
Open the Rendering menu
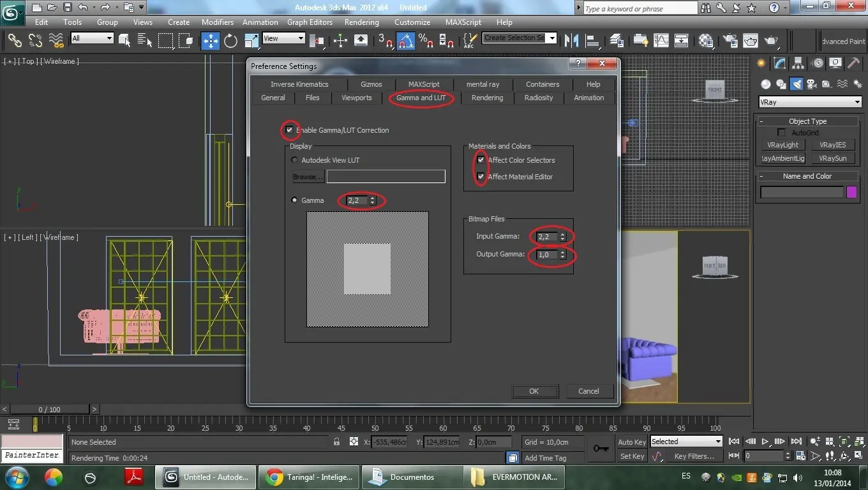tap(361, 22)
